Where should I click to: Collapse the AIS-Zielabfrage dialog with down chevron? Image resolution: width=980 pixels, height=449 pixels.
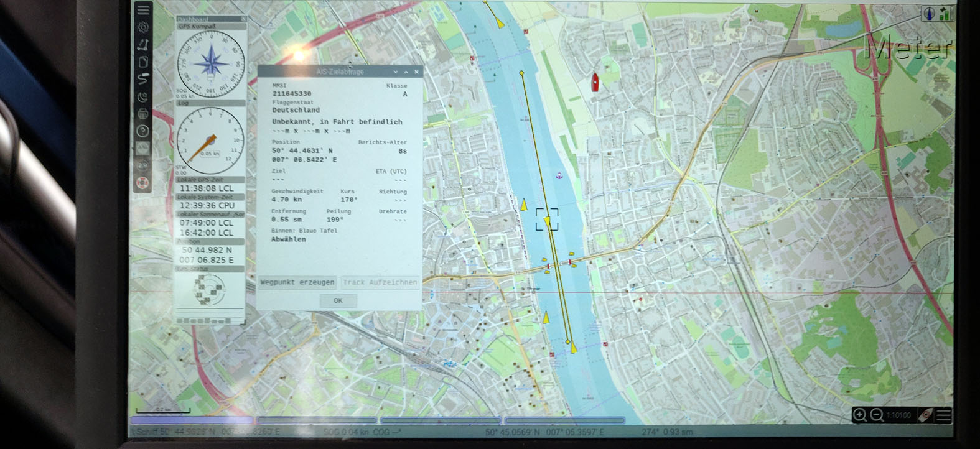point(395,72)
